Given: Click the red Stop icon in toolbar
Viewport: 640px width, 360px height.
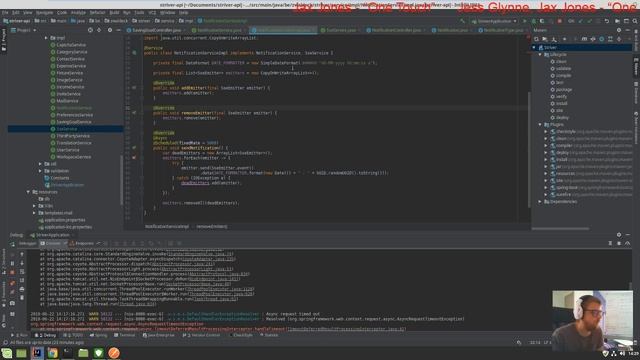Looking at the screenshot, I should (560, 21).
